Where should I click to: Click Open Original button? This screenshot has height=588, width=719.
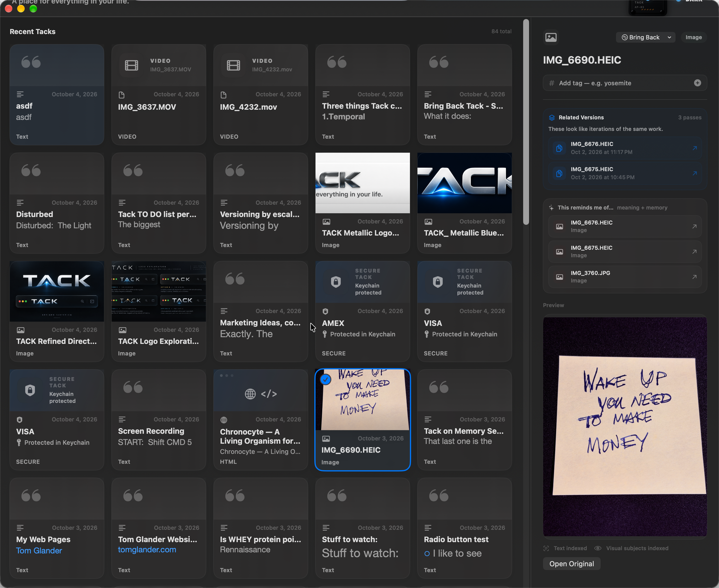(x=571, y=564)
